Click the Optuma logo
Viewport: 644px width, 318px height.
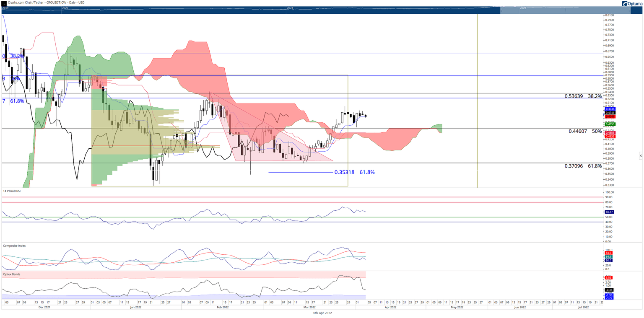[631, 3]
